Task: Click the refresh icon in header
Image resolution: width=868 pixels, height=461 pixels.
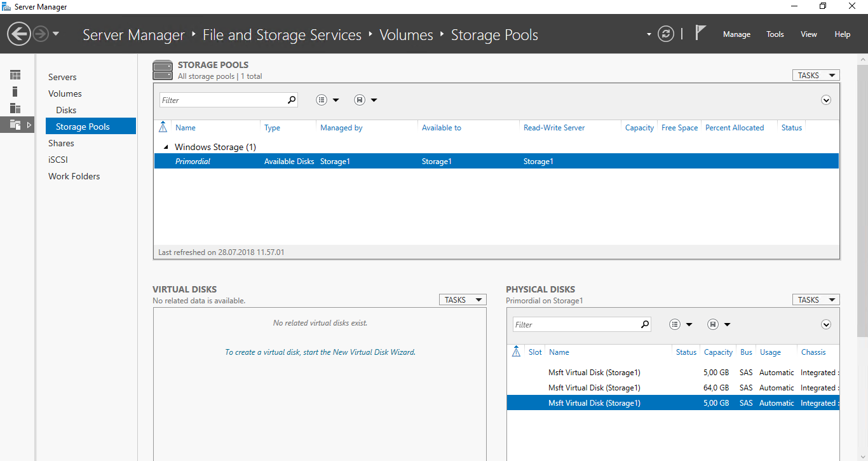Action: tap(665, 34)
